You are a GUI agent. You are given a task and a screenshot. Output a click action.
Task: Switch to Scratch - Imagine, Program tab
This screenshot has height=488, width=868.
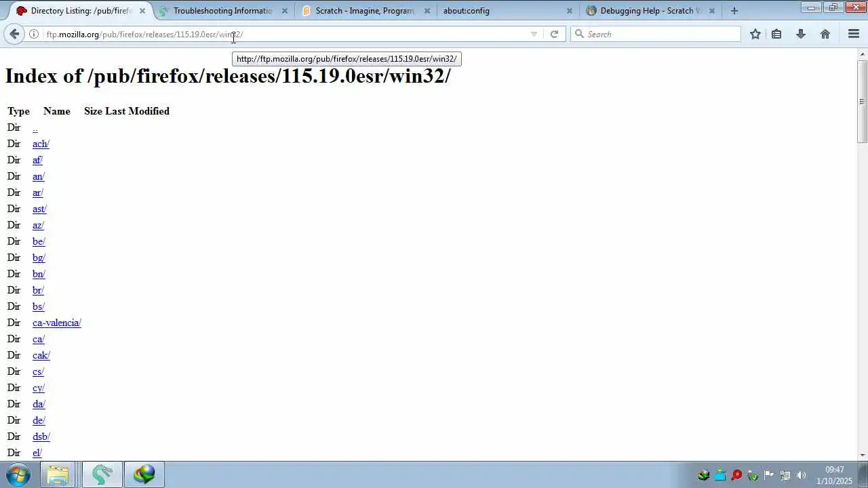coord(365,11)
